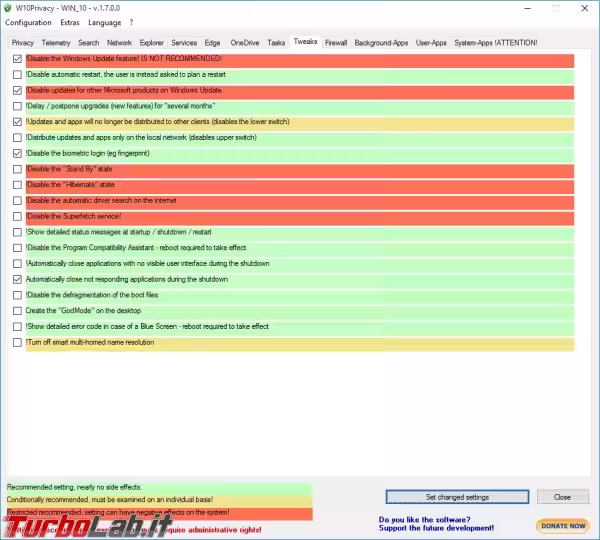This screenshot has height=540, width=600.
Task: Switch to the System-Apps !ATTENTION! tab
Action: coord(496,43)
